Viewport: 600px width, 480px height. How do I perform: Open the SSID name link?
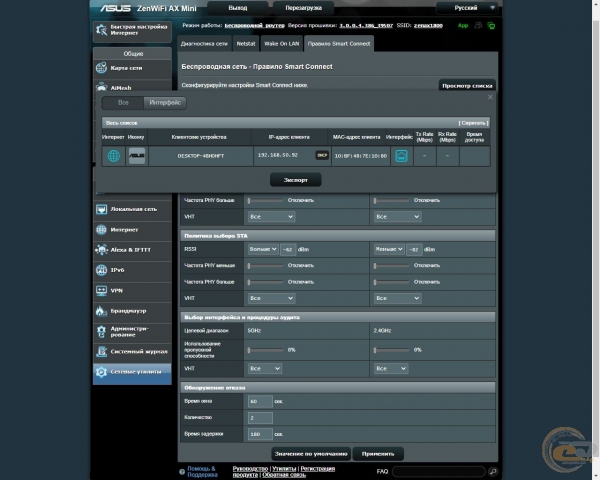click(428, 26)
